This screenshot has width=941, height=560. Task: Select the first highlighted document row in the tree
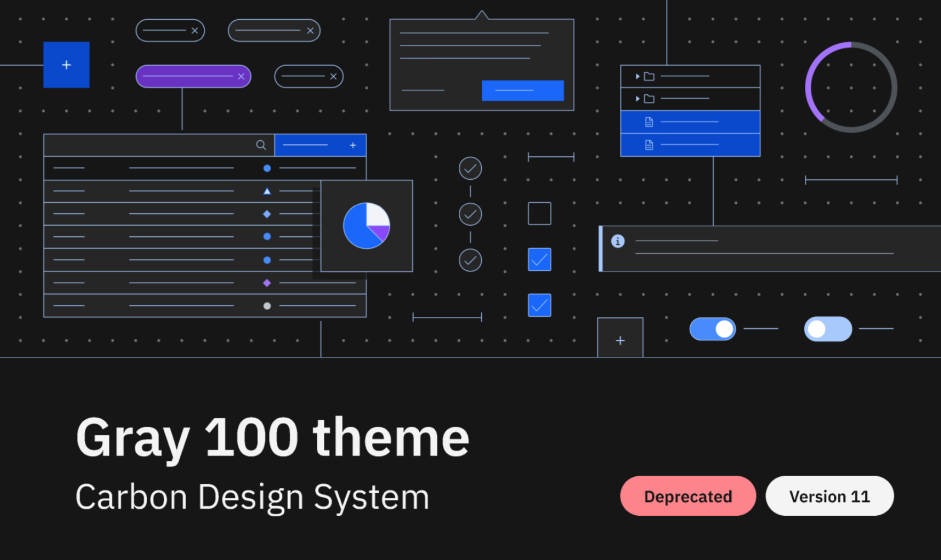point(690,122)
